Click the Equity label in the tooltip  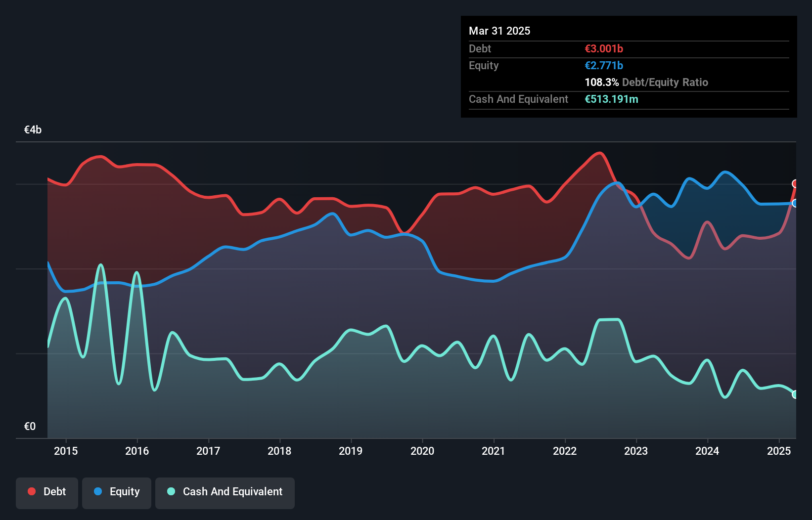pyautogui.click(x=484, y=65)
